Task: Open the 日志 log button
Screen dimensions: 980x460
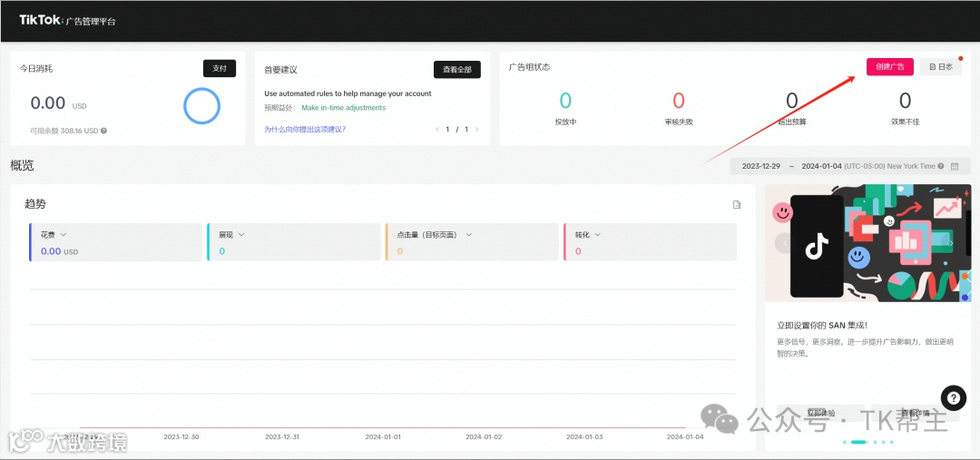Action: 940,67
